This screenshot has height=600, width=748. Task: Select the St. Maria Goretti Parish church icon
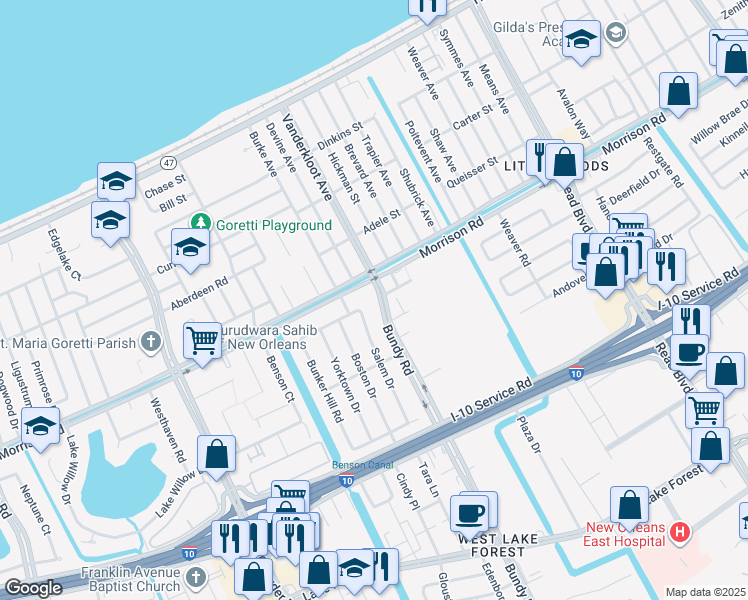150,343
